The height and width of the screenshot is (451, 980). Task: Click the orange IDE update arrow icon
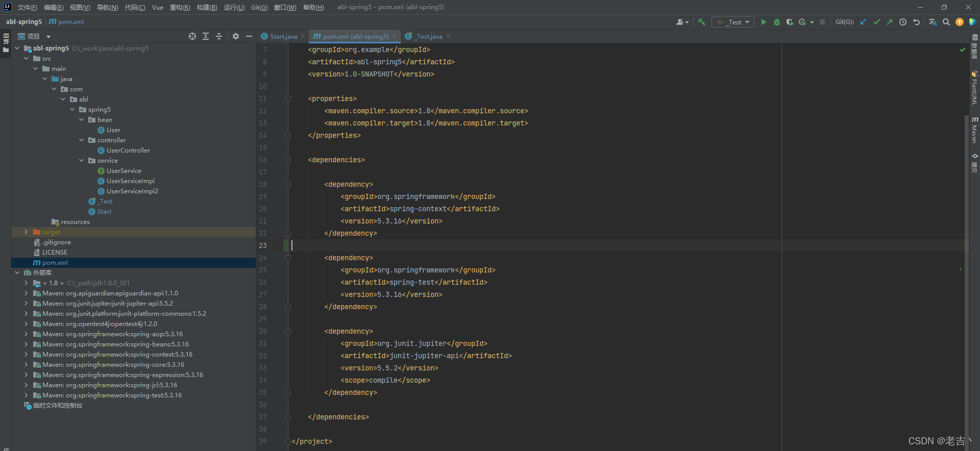[960, 22]
